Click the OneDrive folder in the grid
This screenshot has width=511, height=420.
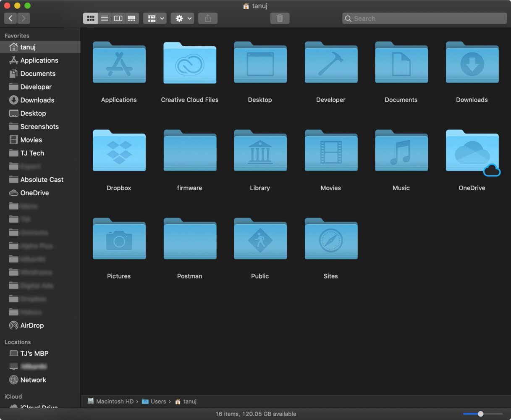tap(472, 151)
